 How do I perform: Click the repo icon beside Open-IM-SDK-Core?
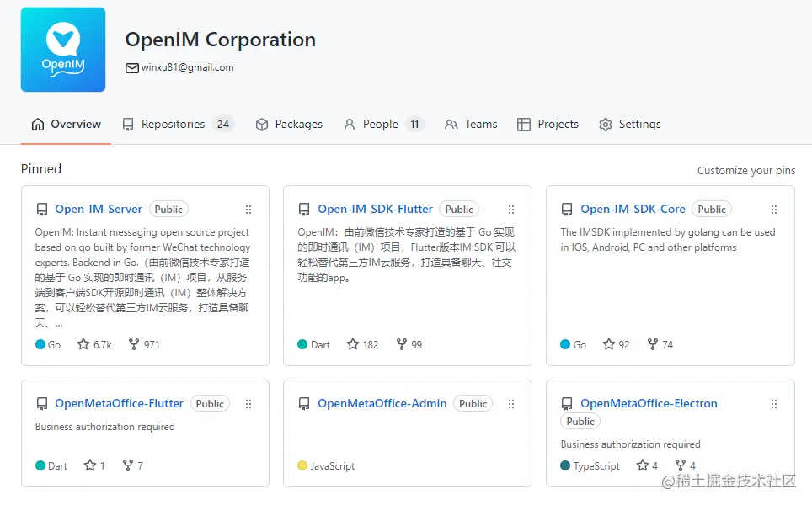tap(567, 210)
